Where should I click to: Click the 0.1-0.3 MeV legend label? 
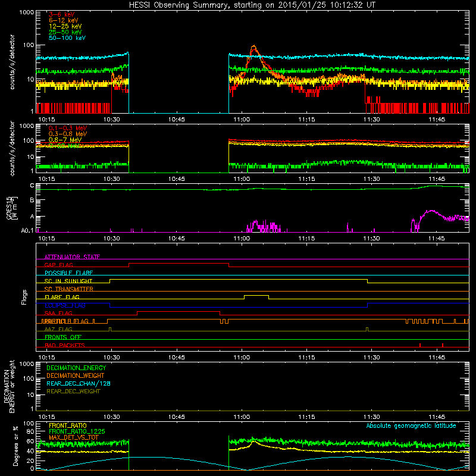click(x=68, y=128)
